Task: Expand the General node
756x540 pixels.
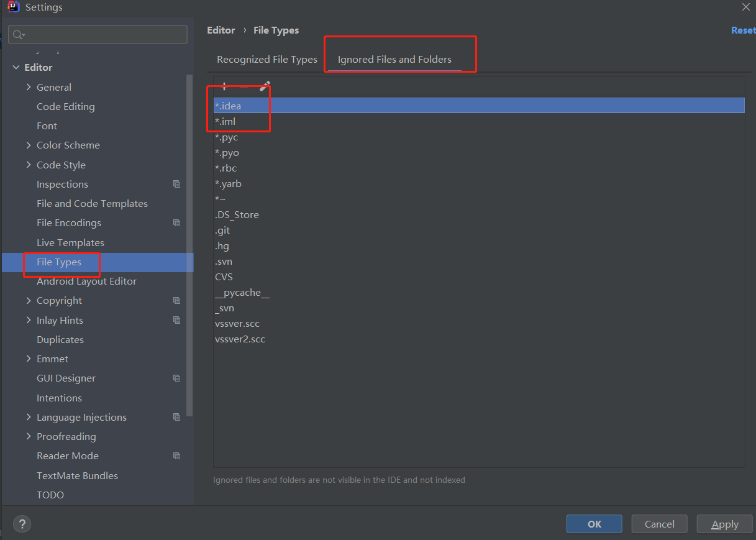Action: (29, 87)
